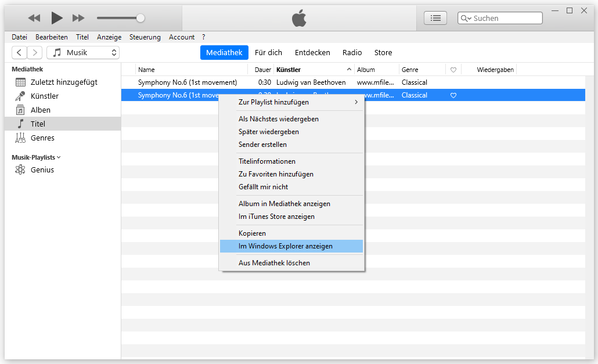The image size is (598, 364).
Task: Click the Mediathek sidebar heading
Action: 27,69
